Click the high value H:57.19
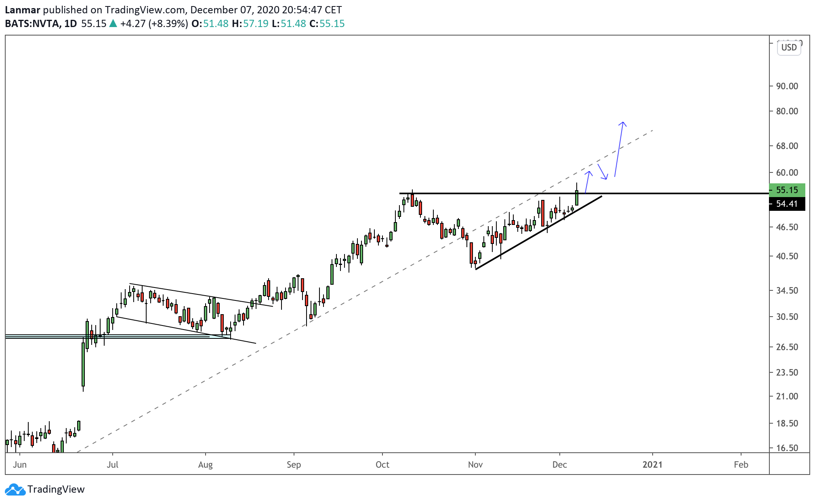 pos(250,23)
